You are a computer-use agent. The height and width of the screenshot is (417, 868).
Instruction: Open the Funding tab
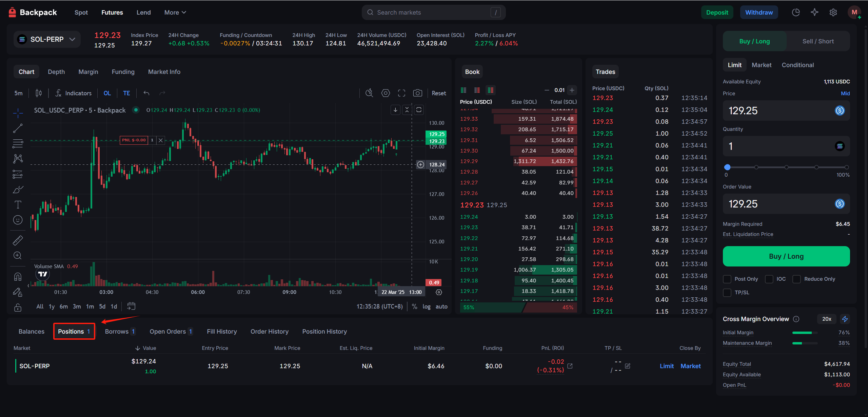click(123, 72)
